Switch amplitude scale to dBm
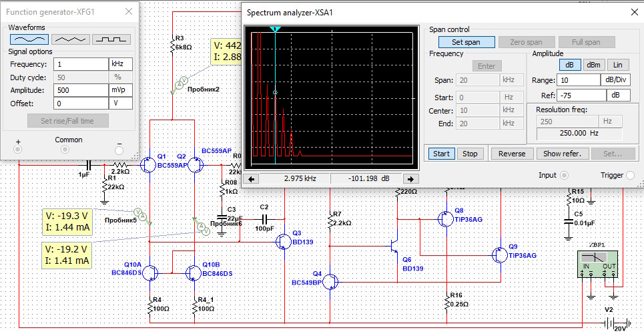 tap(593, 65)
